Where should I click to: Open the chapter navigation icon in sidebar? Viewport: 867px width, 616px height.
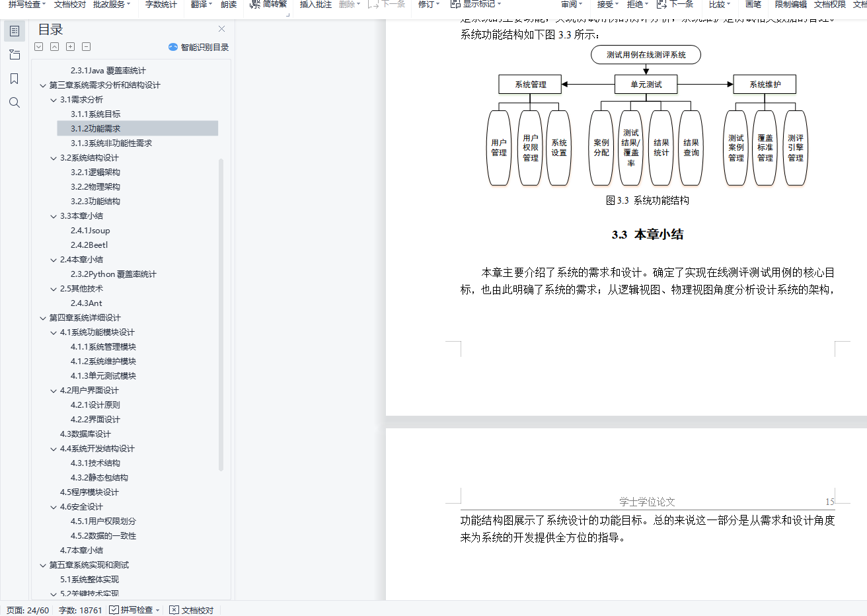(15, 55)
